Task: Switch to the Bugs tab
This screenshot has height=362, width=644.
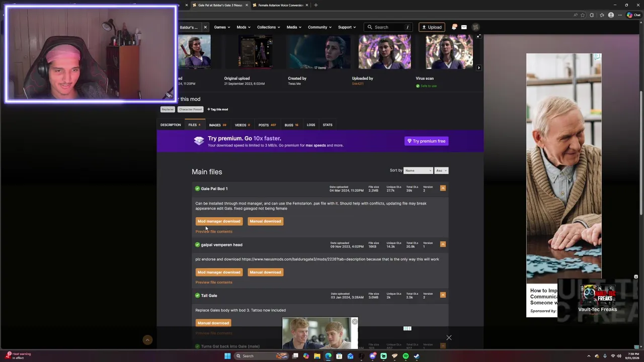Action: point(291,125)
